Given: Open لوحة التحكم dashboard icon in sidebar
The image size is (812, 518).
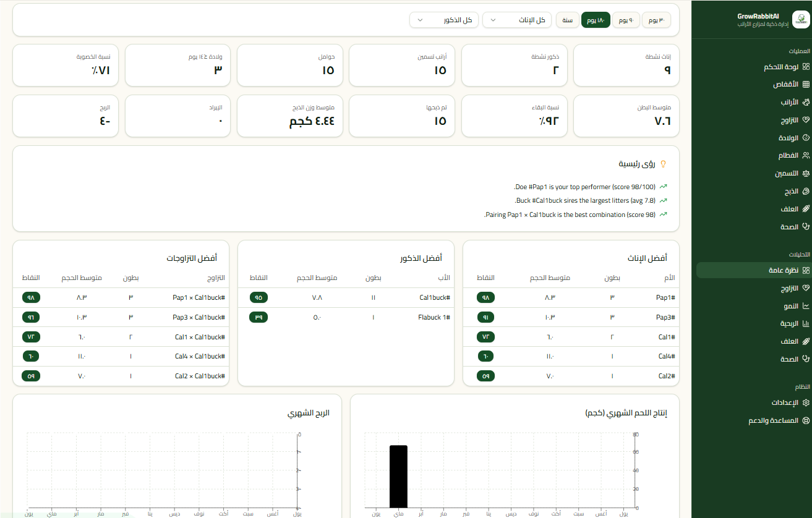Looking at the screenshot, I should [806, 67].
